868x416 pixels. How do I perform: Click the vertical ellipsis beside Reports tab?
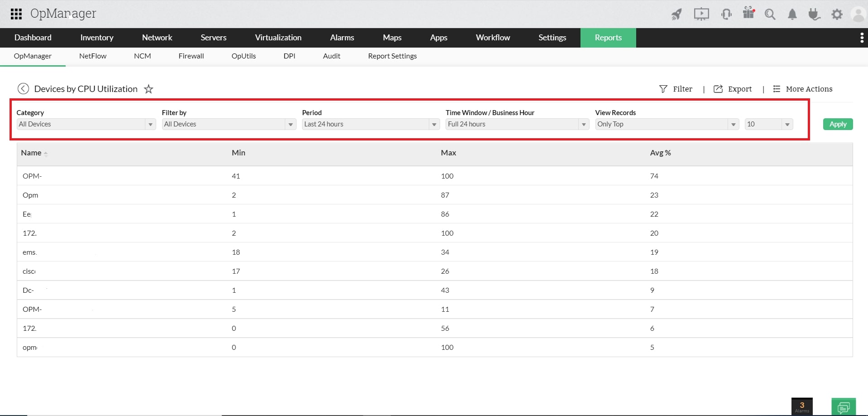tap(862, 38)
